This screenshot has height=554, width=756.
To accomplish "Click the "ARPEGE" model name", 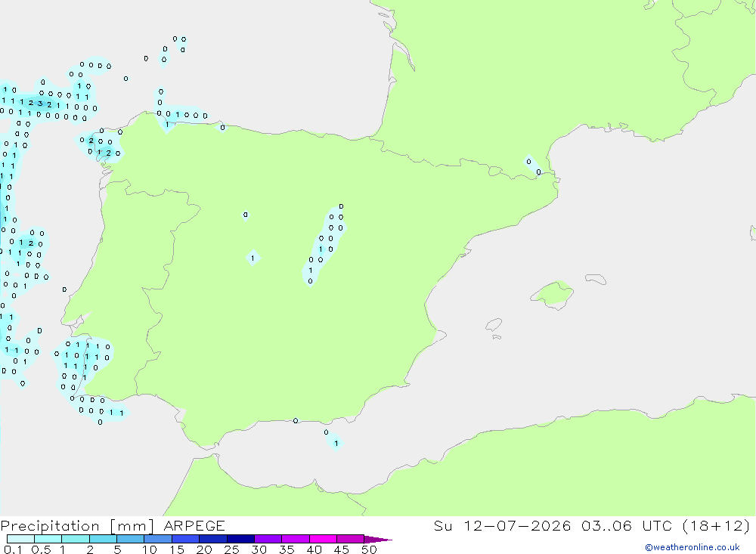I will click(194, 526).
